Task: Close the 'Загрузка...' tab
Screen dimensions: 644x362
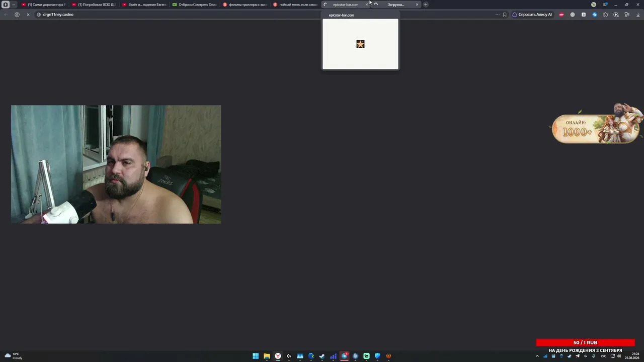Action: [417, 5]
